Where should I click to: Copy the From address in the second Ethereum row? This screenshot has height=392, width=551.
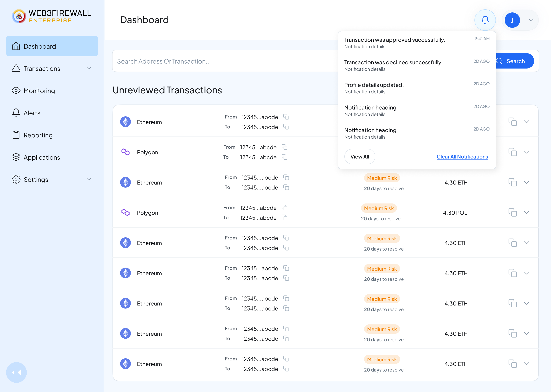click(286, 178)
